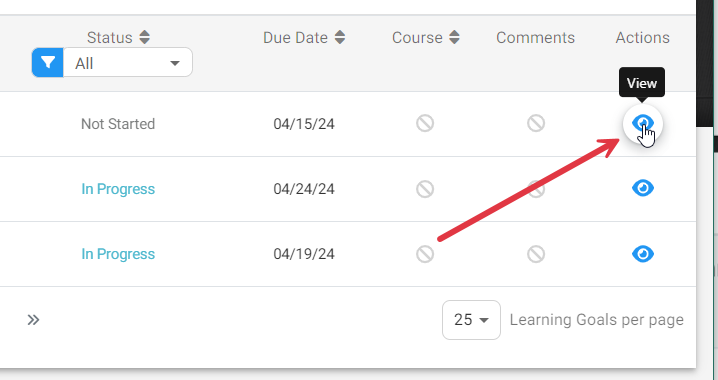Open the 25 per page dropdown

coord(471,320)
